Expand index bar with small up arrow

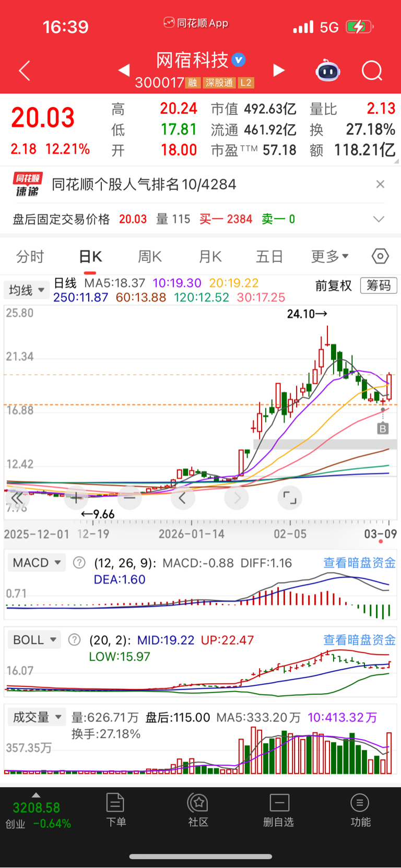(x=36, y=795)
